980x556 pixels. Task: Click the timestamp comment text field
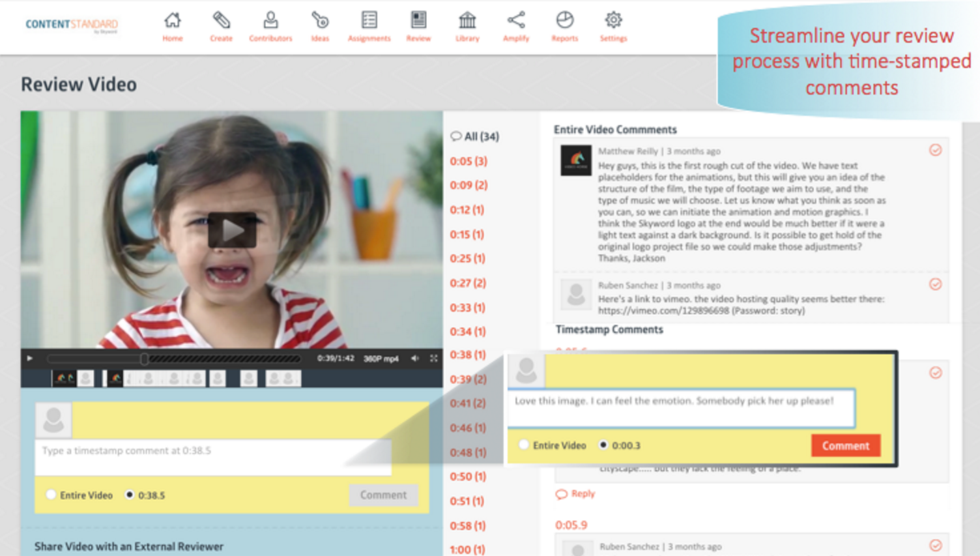pyautogui.click(x=213, y=457)
